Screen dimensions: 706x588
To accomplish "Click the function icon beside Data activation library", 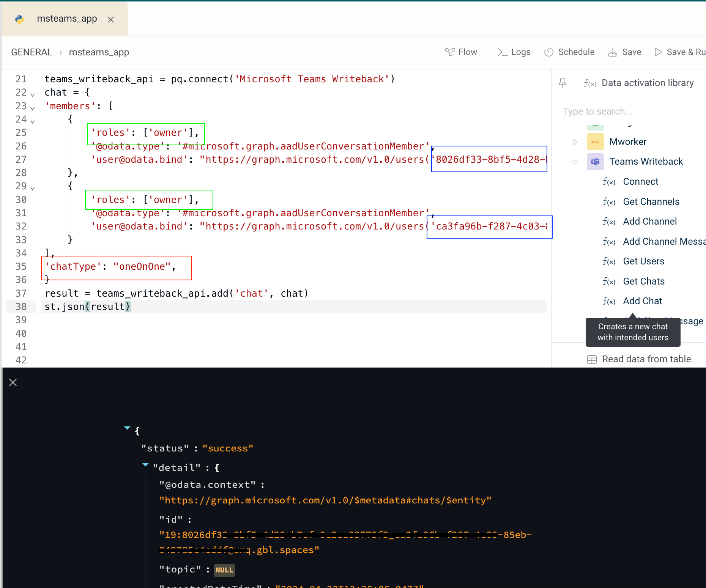I will tap(590, 83).
